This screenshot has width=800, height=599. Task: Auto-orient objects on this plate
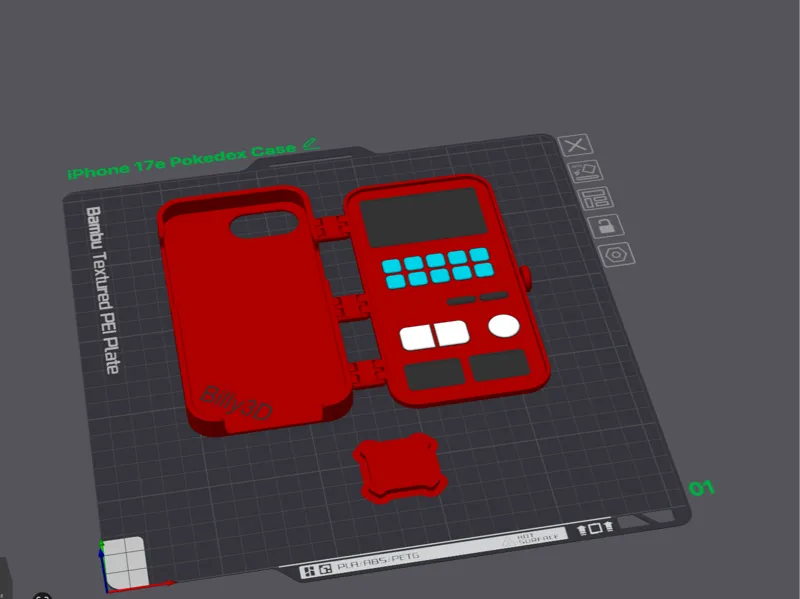[x=586, y=172]
